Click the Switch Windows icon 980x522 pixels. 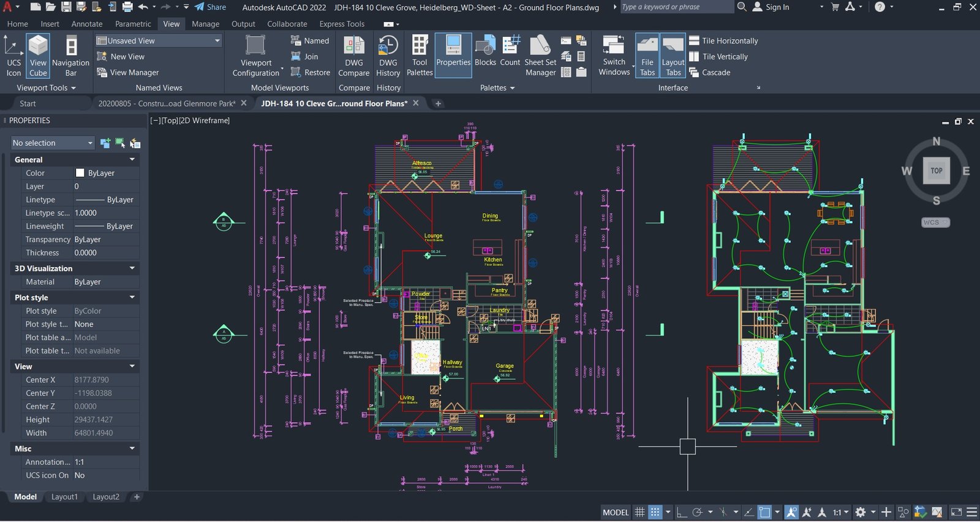[x=614, y=55]
